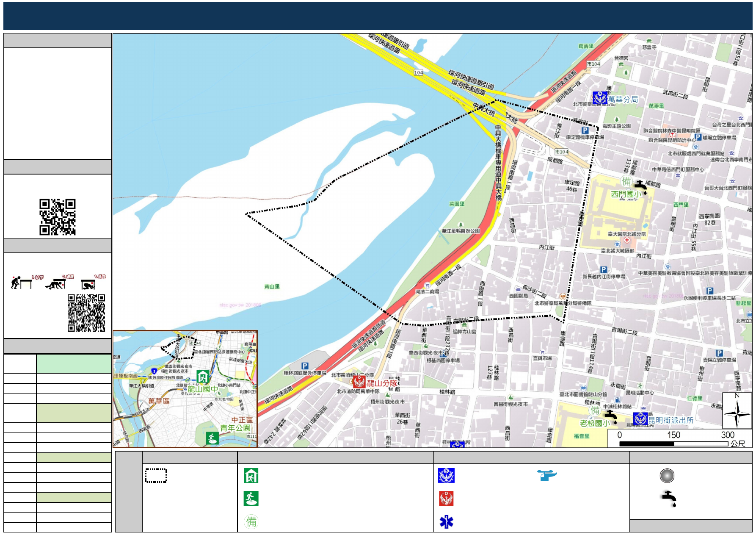Click the legend's blue helicopter symbol
Image resolution: width=756 pixels, height=535 pixels.
(x=547, y=475)
